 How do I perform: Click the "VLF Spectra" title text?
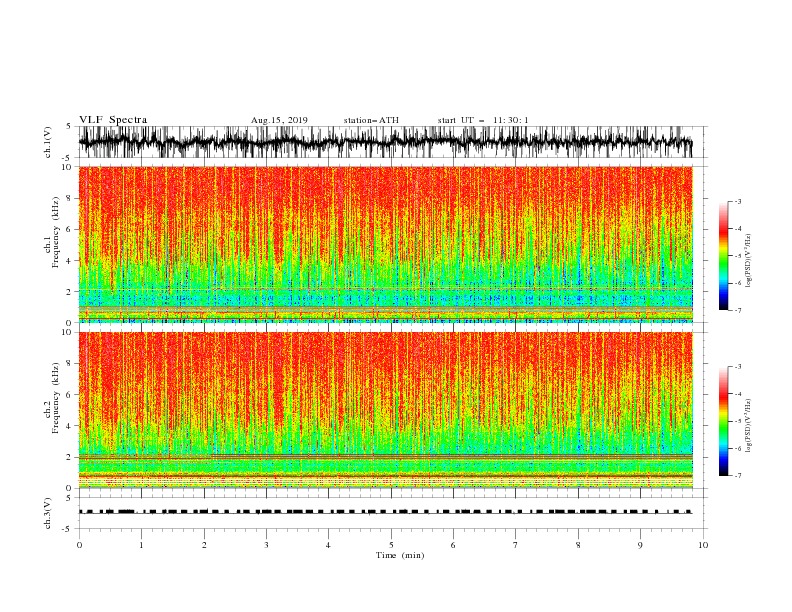(x=113, y=120)
